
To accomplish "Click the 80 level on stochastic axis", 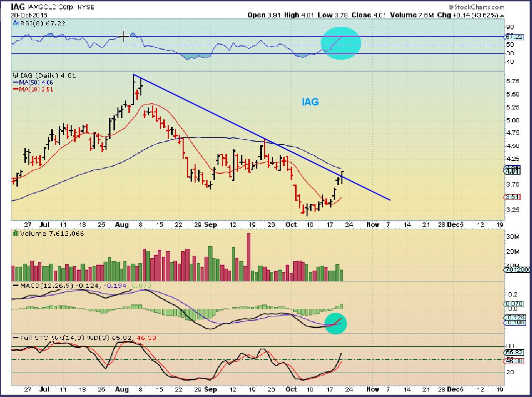I will point(510,346).
